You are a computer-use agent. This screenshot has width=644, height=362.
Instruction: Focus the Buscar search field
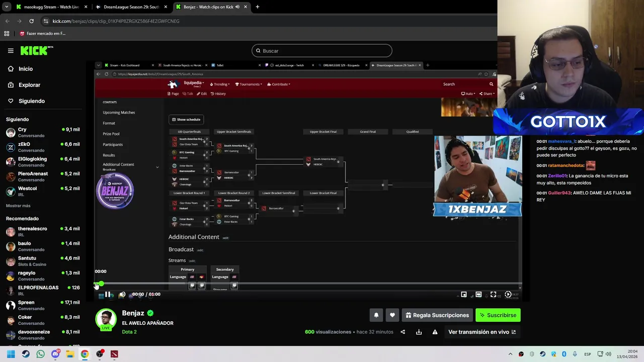click(x=322, y=51)
